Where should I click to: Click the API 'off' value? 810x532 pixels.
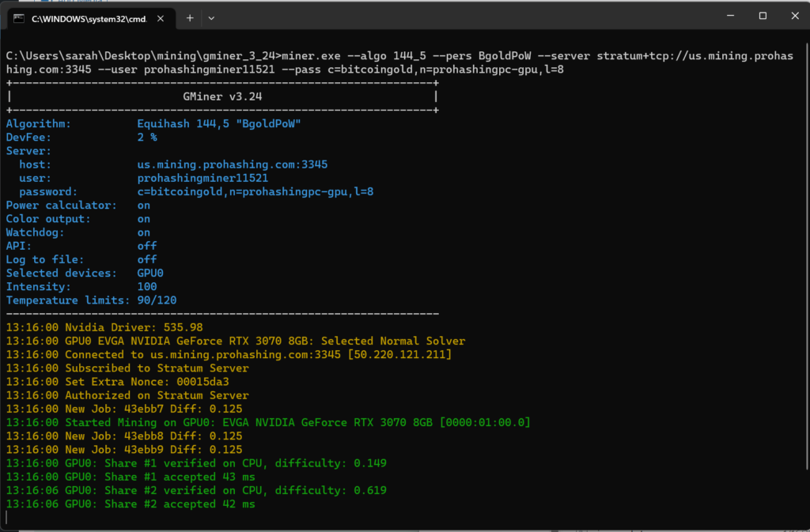point(146,246)
